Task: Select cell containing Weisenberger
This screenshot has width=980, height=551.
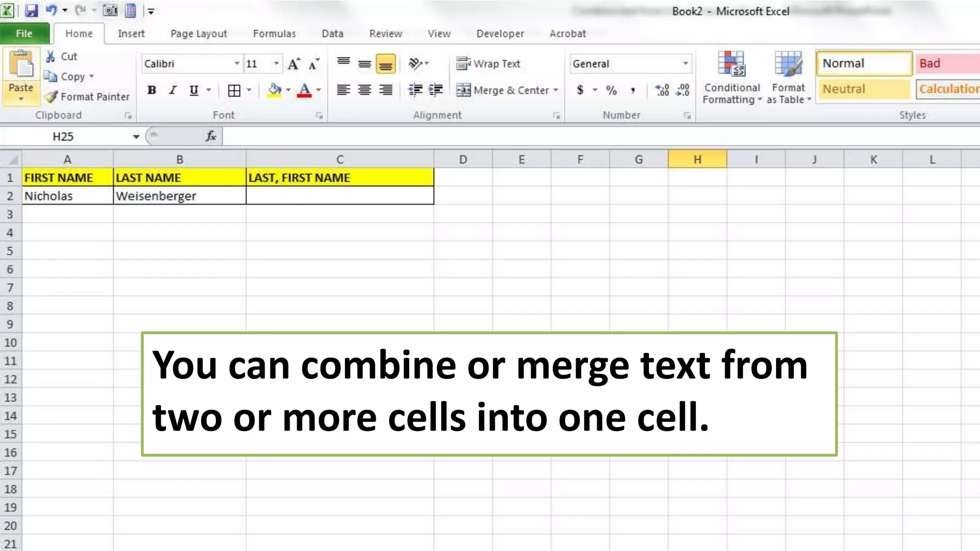Action: (179, 196)
